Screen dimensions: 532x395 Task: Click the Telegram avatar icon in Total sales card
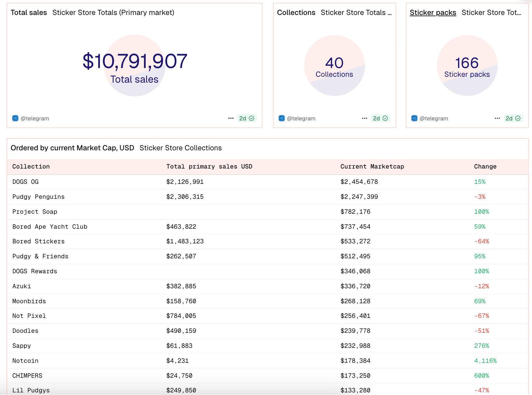(15, 118)
